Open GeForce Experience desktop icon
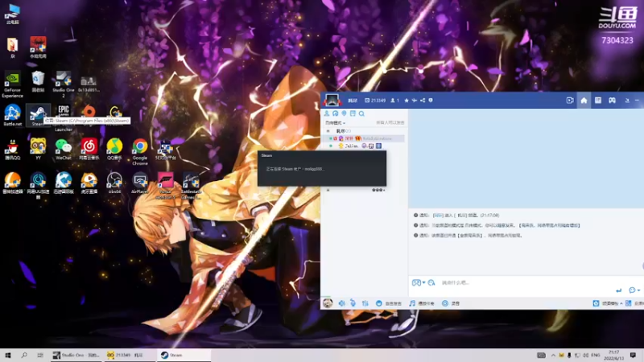644x362 pixels. click(12, 84)
